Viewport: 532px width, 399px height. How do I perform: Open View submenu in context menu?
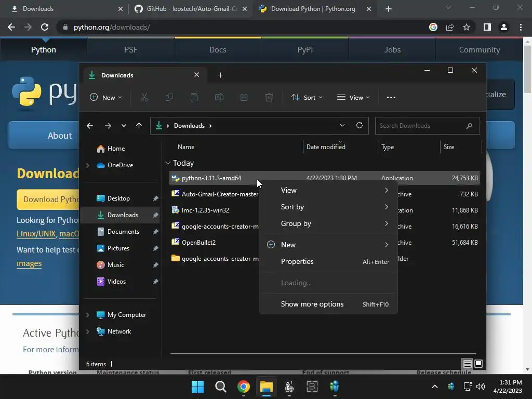(328, 190)
